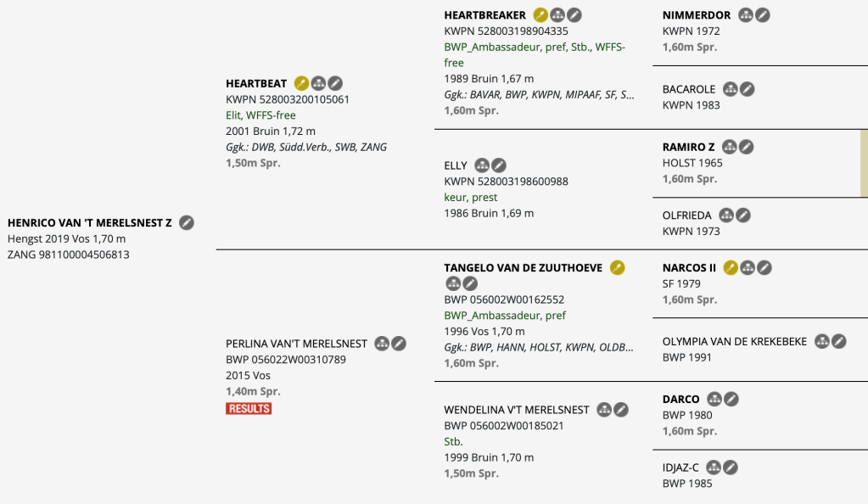Image resolution: width=868 pixels, height=504 pixels.
Task: Open the pedigree tree icon for NIMMERDOR
Action: [x=746, y=14]
